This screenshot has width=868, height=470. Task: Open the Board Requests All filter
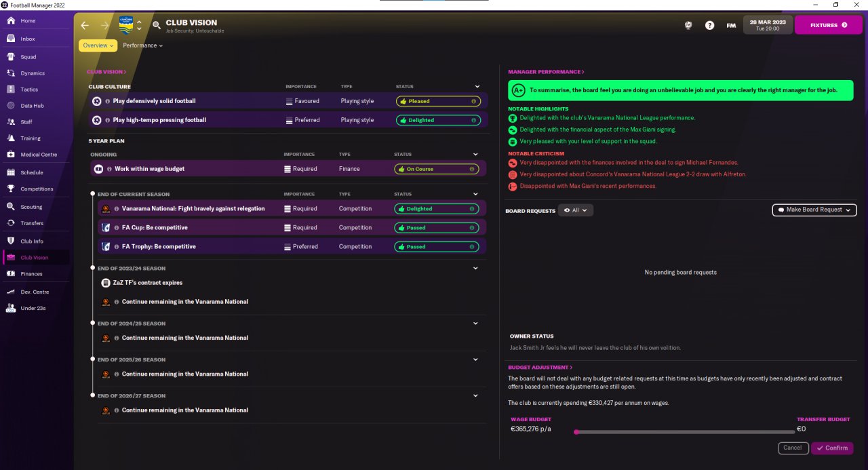coord(576,210)
